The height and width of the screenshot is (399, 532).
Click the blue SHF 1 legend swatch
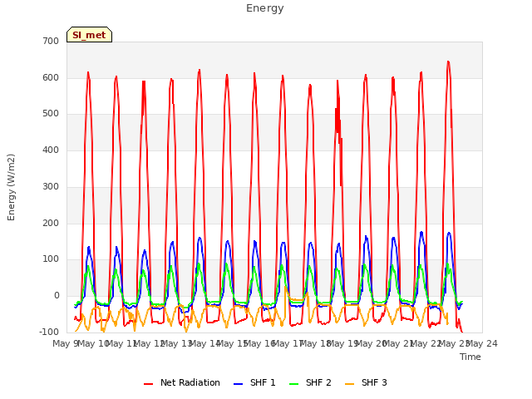[239, 384]
